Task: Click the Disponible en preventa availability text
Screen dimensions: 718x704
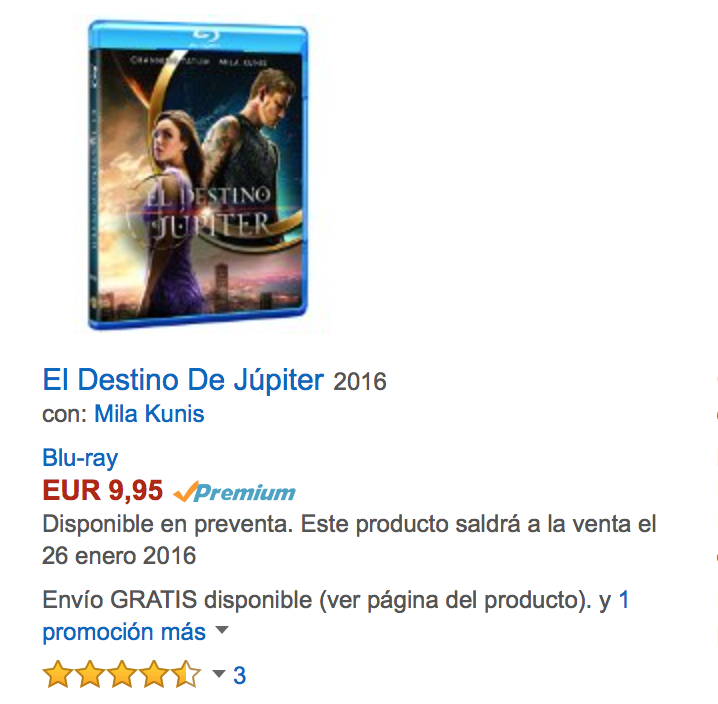Action: [x=168, y=524]
